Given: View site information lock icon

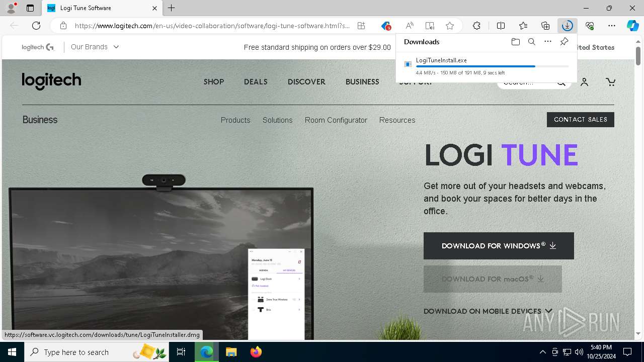Looking at the screenshot, I should click(63, 26).
